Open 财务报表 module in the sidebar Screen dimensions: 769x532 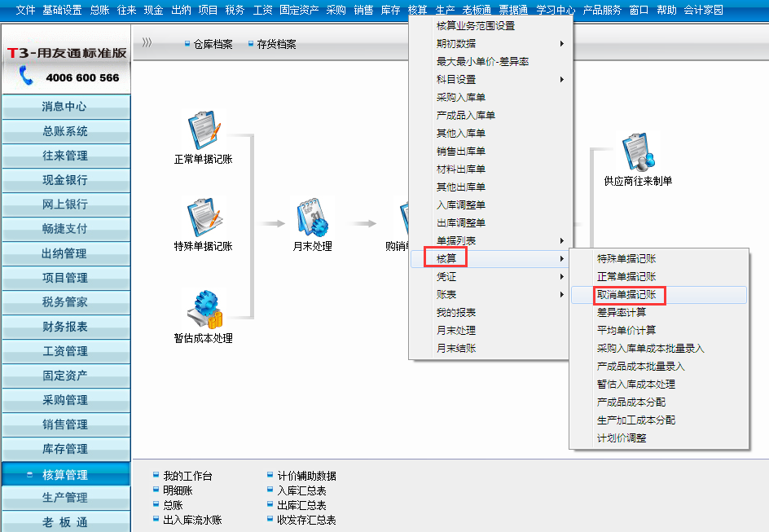click(65, 327)
